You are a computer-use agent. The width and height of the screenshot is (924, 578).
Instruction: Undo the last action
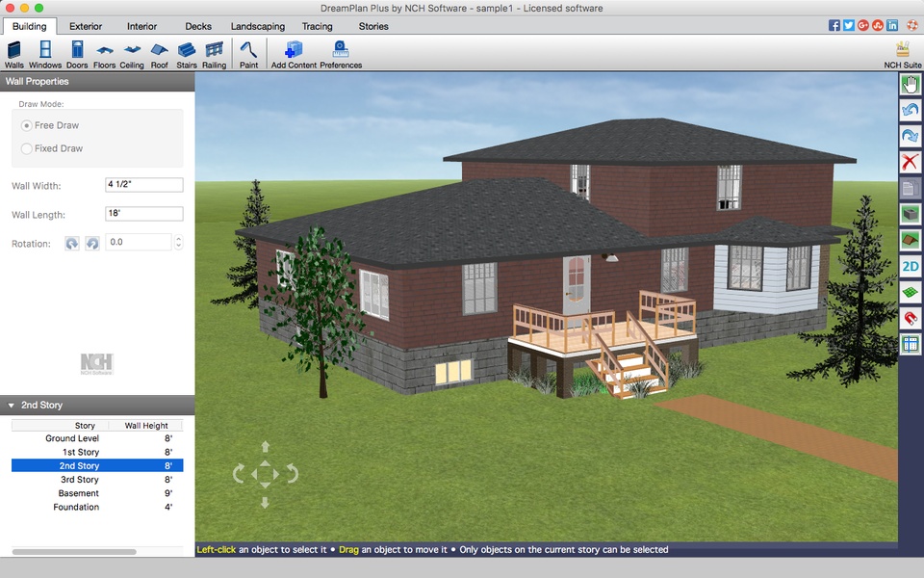coord(910,110)
